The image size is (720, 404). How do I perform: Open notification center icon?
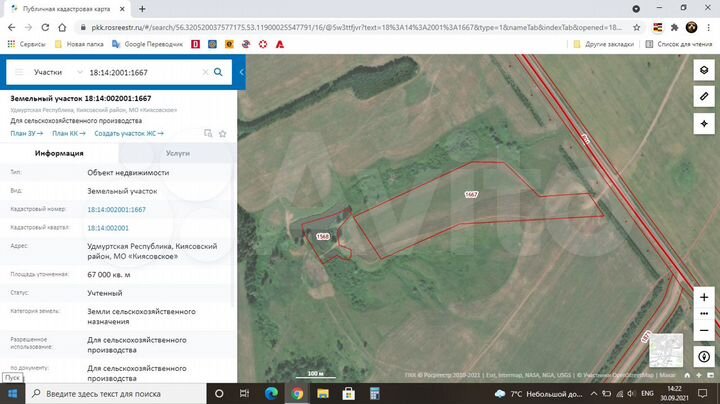[x=703, y=393]
